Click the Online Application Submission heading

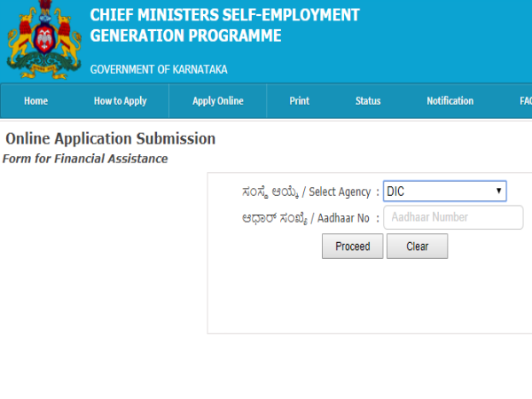(x=110, y=139)
